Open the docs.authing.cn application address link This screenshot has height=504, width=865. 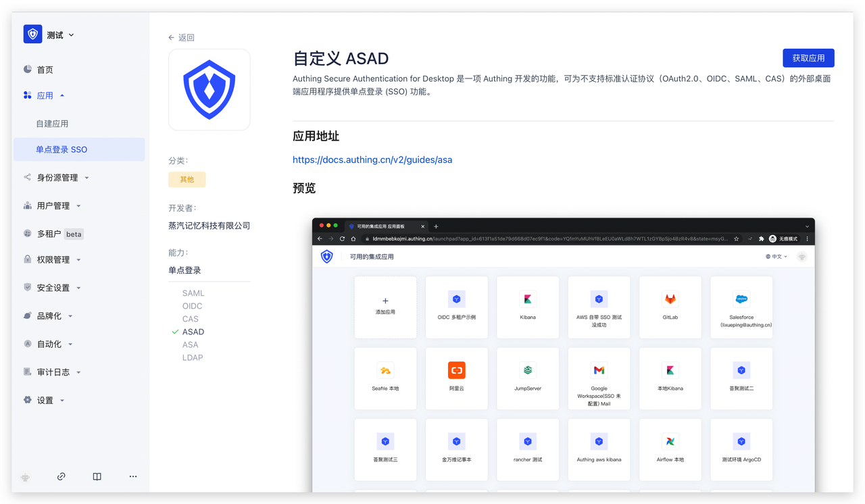click(x=372, y=160)
